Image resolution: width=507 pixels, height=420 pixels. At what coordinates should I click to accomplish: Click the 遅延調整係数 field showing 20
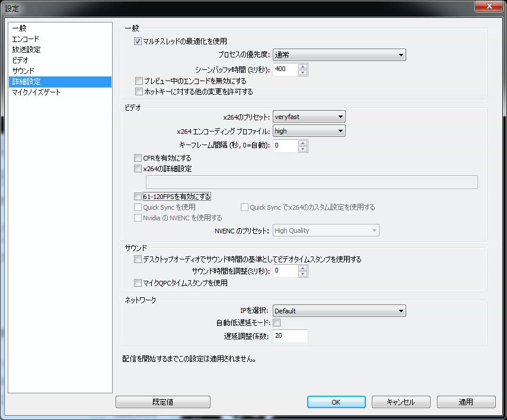click(x=291, y=336)
